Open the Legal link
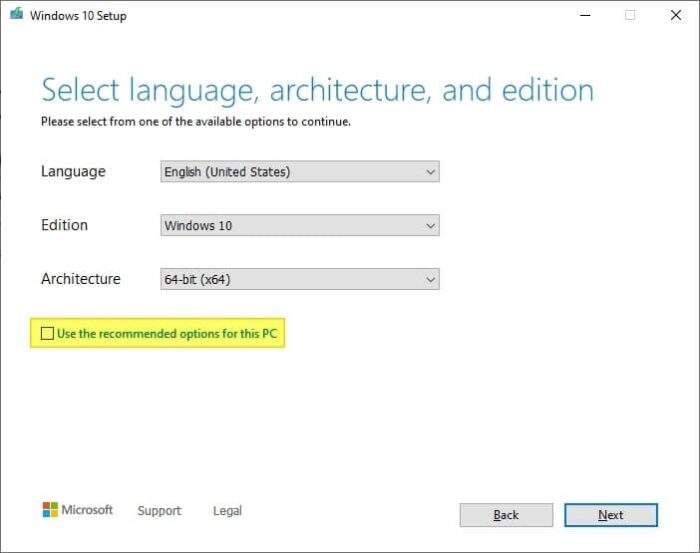This screenshot has height=553, width=700. click(227, 510)
